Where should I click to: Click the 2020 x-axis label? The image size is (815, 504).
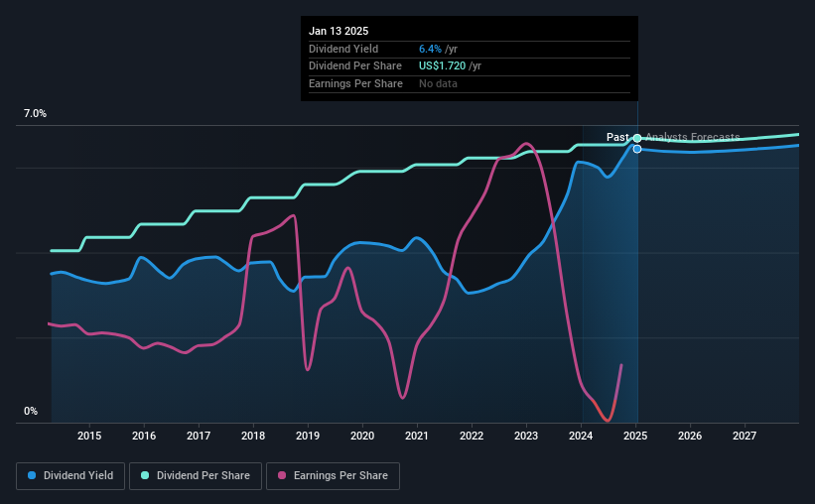pyautogui.click(x=362, y=436)
